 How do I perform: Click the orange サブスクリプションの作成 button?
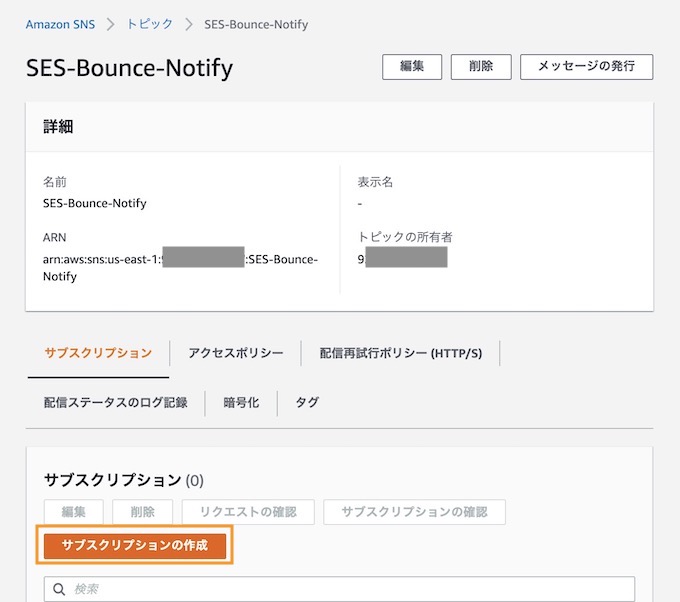pos(135,546)
